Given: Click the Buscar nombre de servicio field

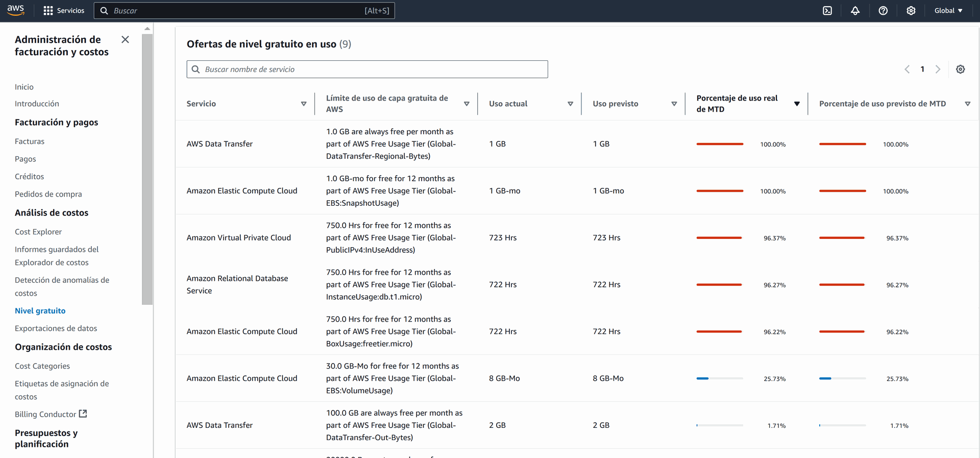Looking at the screenshot, I should 367,69.
